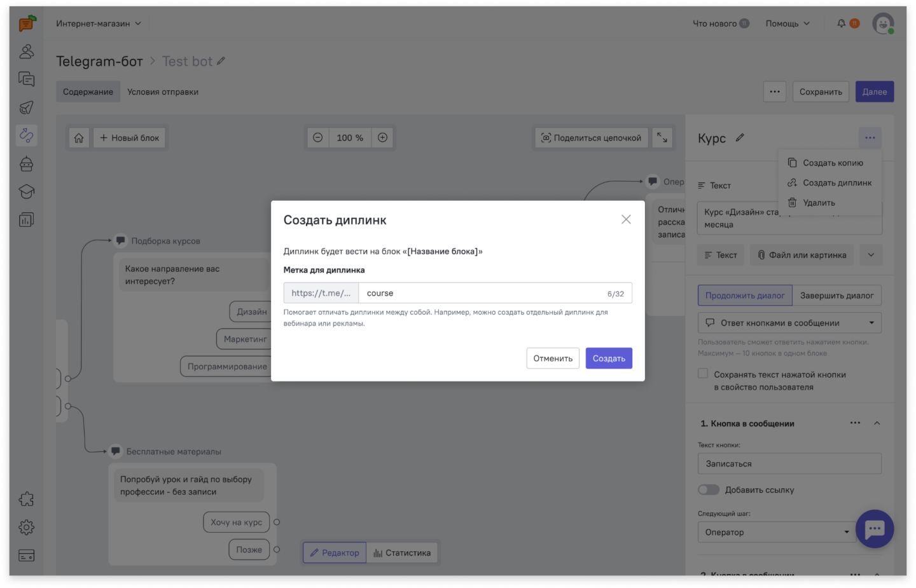Open the campaigns megaphone icon in sidebar

(x=27, y=107)
